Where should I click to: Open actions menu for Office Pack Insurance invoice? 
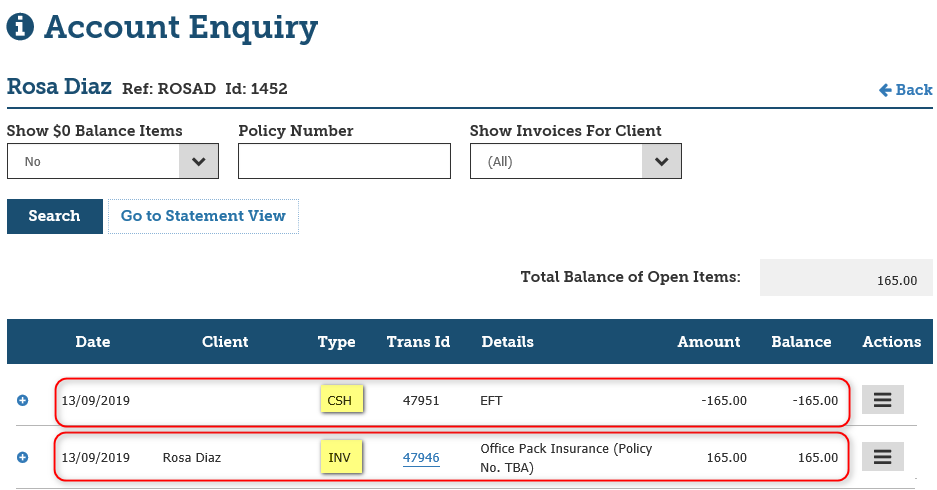tap(882, 457)
